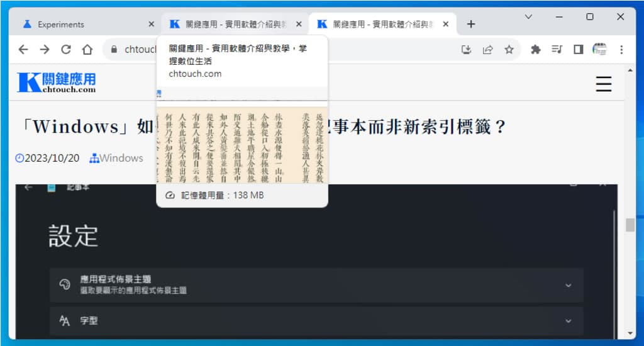Open the tab search dropdown arrow

[x=528, y=17]
